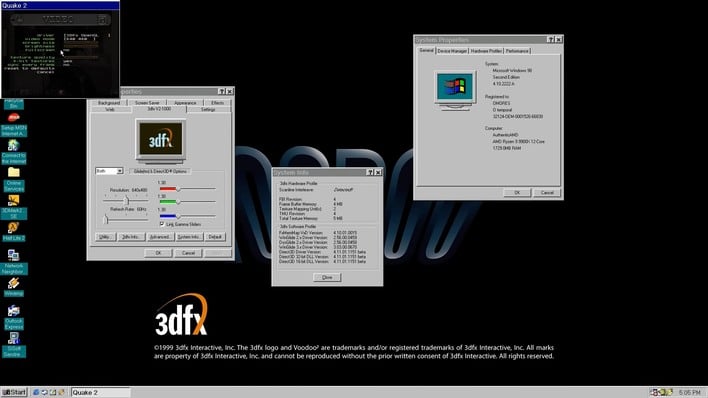The image size is (708, 398).
Task: Click the Resolution slider handle
Action: pyautogui.click(x=127, y=201)
